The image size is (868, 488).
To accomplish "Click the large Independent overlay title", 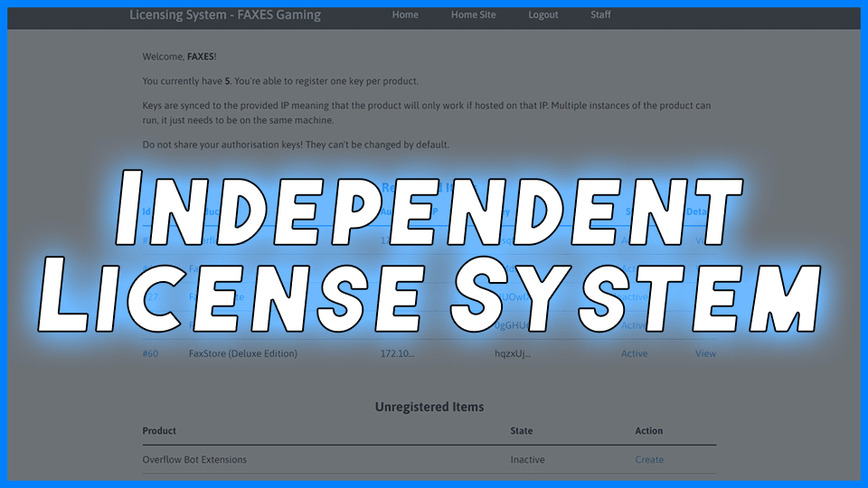I will click(x=429, y=208).
